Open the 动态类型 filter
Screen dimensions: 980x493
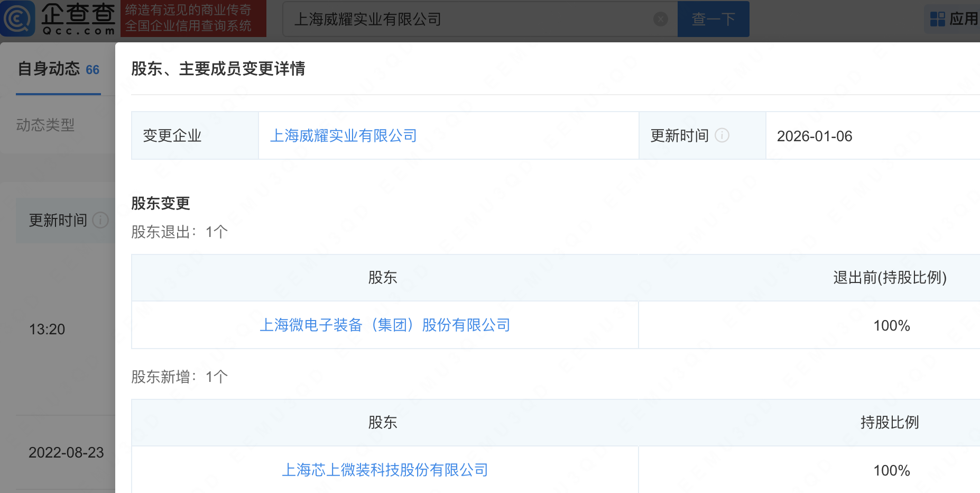click(x=45, y=125)
